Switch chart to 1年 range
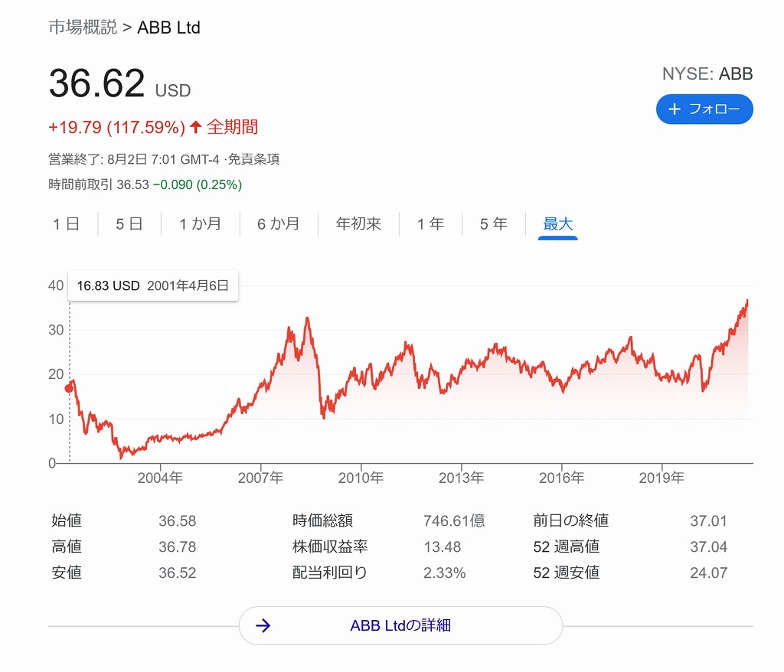Screen dimensions: 784x672 click(x=430, y=224)
